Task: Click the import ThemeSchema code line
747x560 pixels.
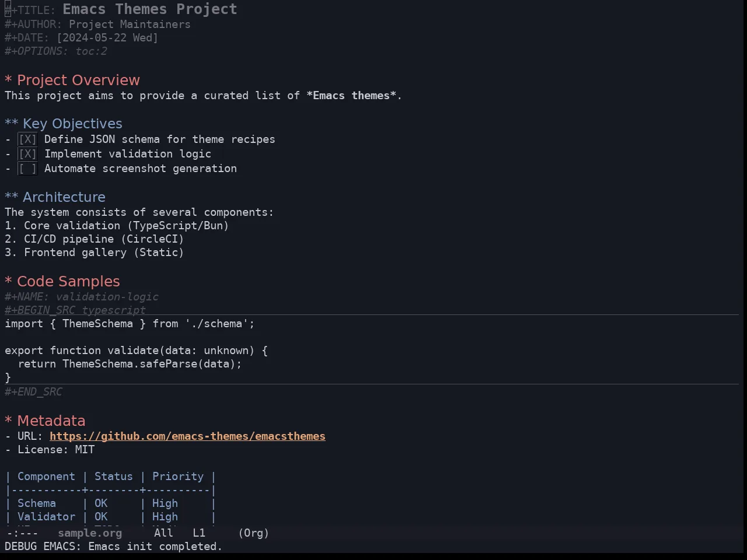Action: [x=130, y=324]
